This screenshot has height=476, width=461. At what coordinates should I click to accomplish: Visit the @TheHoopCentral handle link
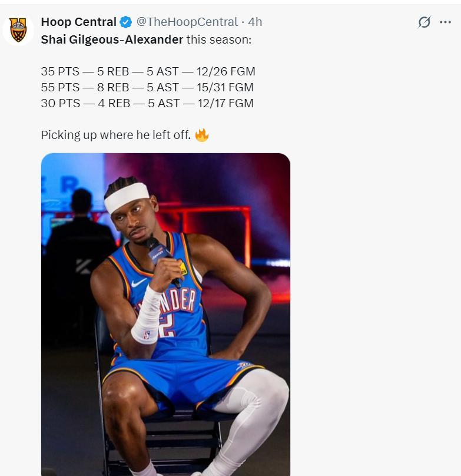[x=187, y=22]
